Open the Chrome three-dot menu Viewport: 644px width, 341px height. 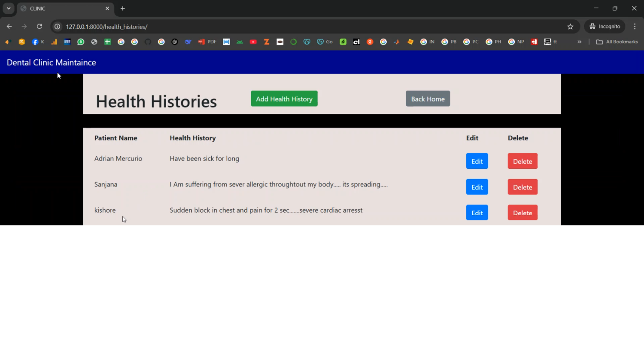(x=635, y=27)
